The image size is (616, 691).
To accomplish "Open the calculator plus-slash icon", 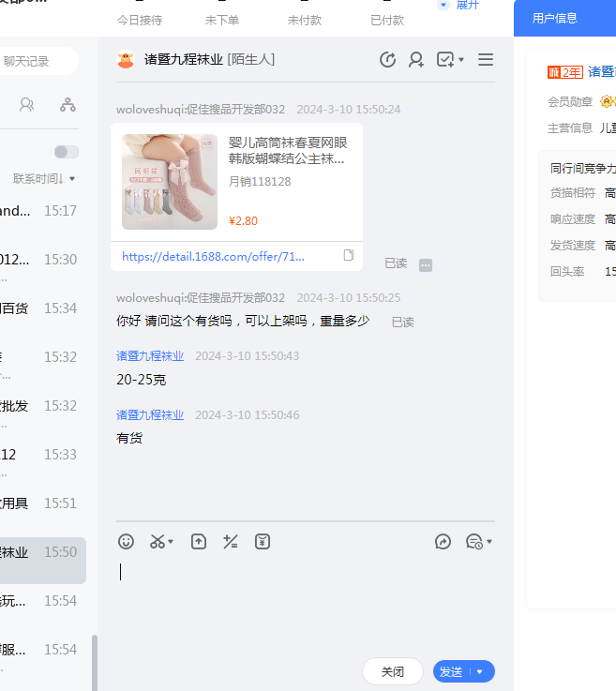I will click(x=230, y=541).
